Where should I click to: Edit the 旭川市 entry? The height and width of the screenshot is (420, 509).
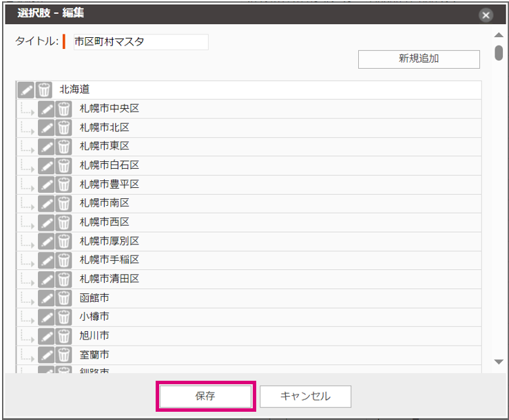pyautogui.click(x=46, y=336)
